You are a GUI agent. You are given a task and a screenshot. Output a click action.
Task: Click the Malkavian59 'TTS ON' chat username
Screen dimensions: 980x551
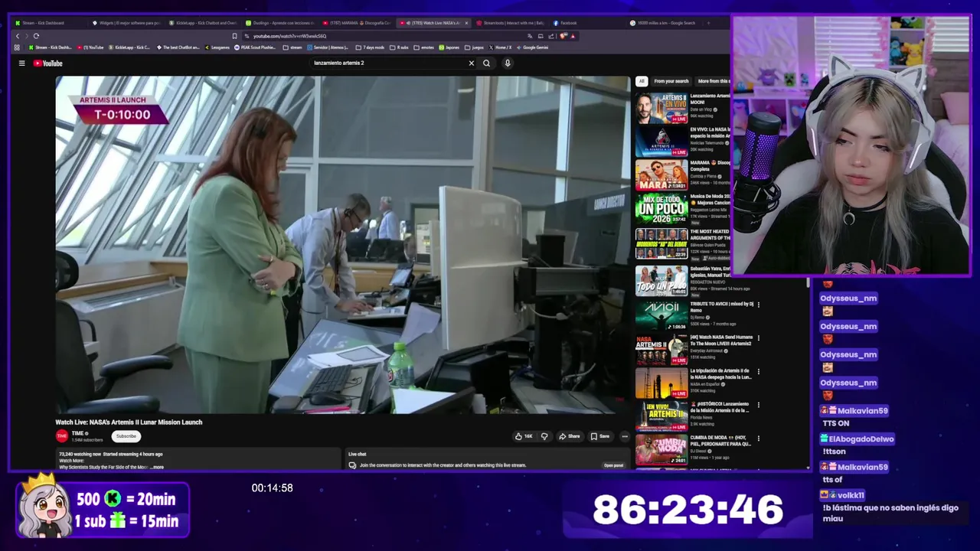click(862, 411)
